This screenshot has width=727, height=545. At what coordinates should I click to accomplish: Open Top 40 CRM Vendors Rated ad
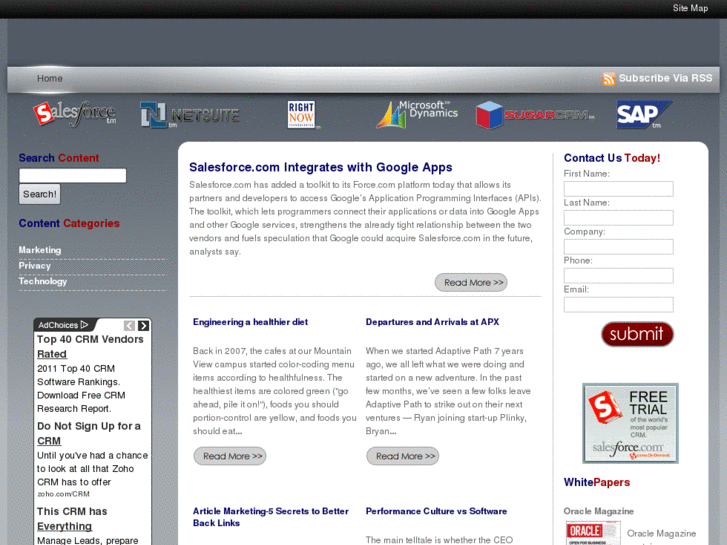(x=90, y=346)
